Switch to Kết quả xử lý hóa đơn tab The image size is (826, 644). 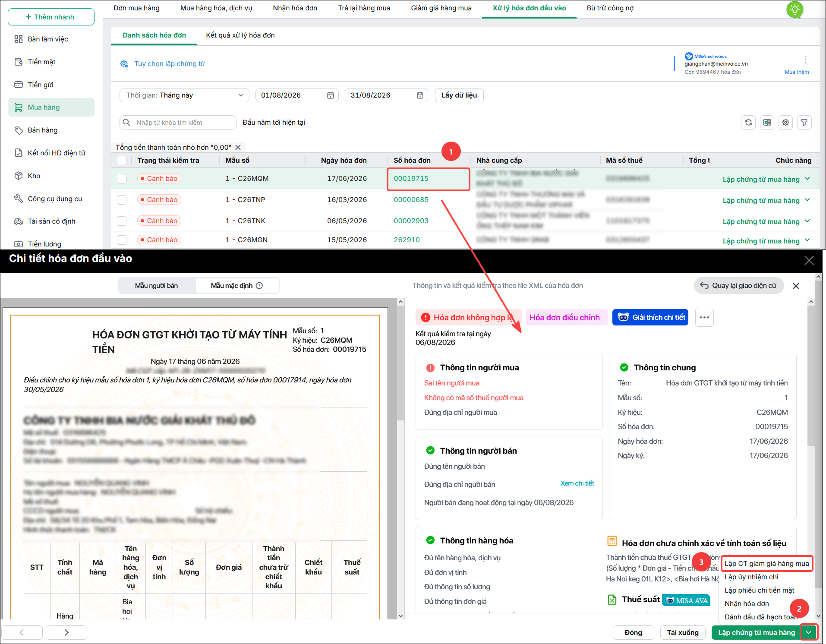click(240, 35)
